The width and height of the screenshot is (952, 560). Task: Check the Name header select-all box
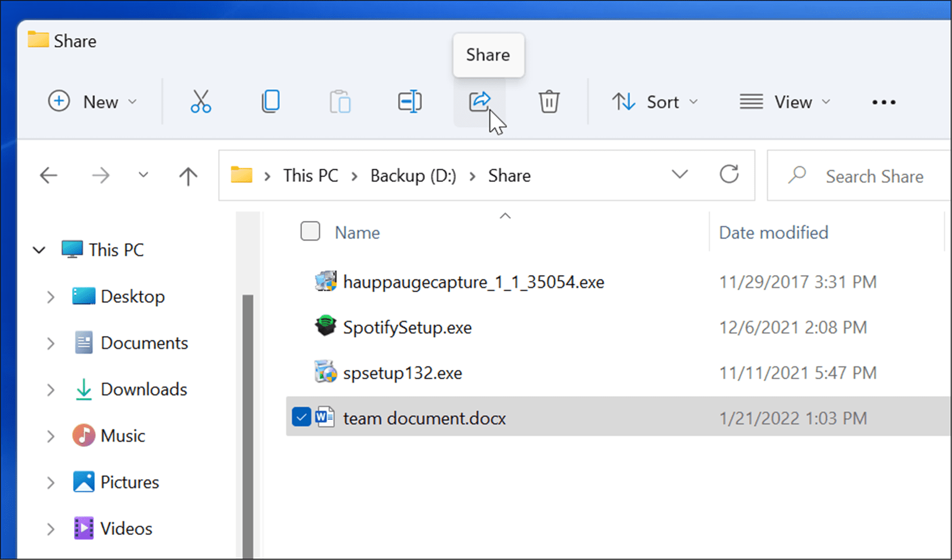coord(310,231)
